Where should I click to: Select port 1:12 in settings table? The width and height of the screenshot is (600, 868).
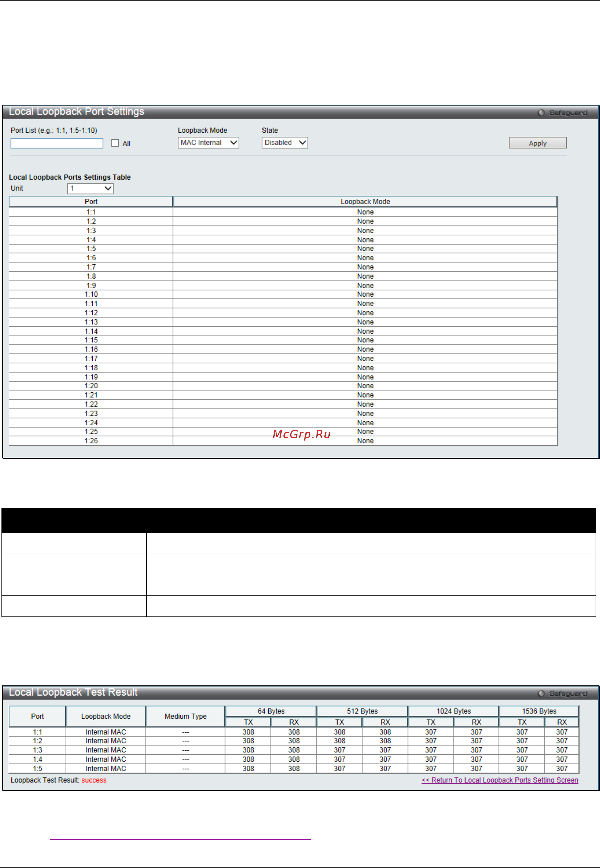click(x=91, y=313)
